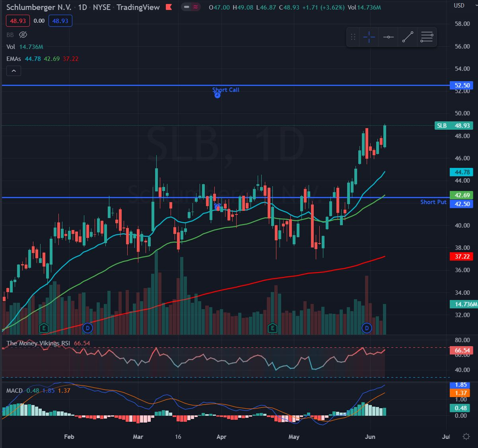This screenshot has width=478, height=448.
Task: Open the June dividend D marker
Action: [x=367, y=328]
